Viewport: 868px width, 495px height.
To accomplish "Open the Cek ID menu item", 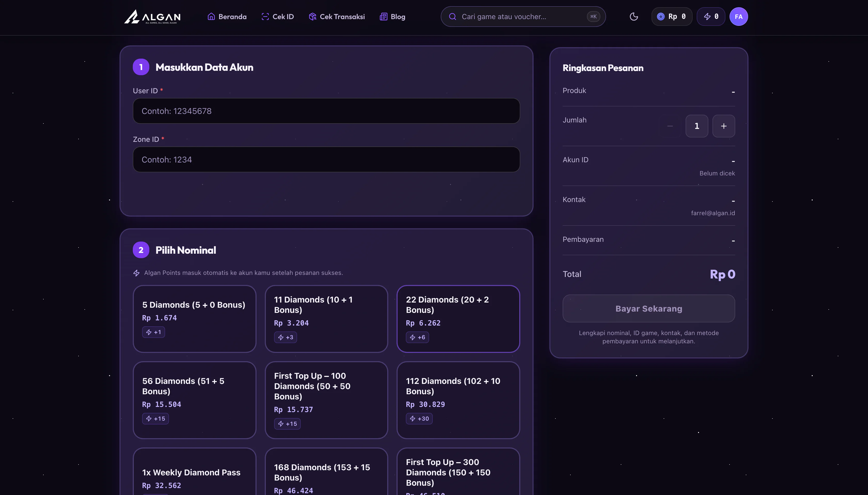I will coord(278,16).
